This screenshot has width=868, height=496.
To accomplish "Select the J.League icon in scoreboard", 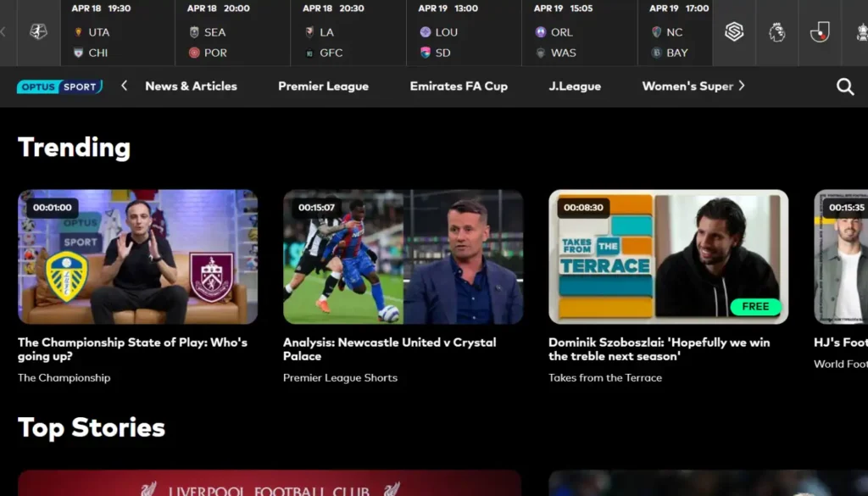I will (x=820, y=32).
